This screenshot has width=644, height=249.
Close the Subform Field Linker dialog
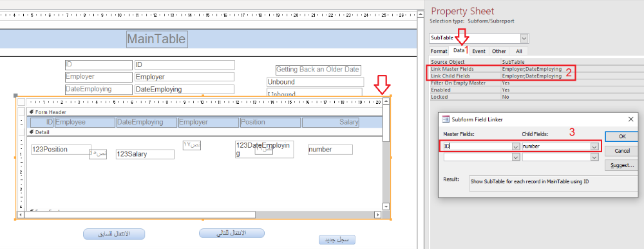[x=630, y=119]
